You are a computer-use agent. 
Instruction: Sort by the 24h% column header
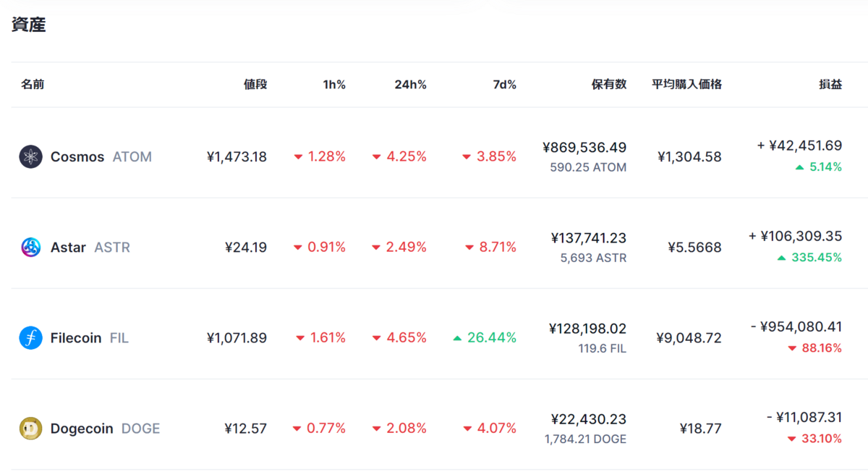coord(411,85)
